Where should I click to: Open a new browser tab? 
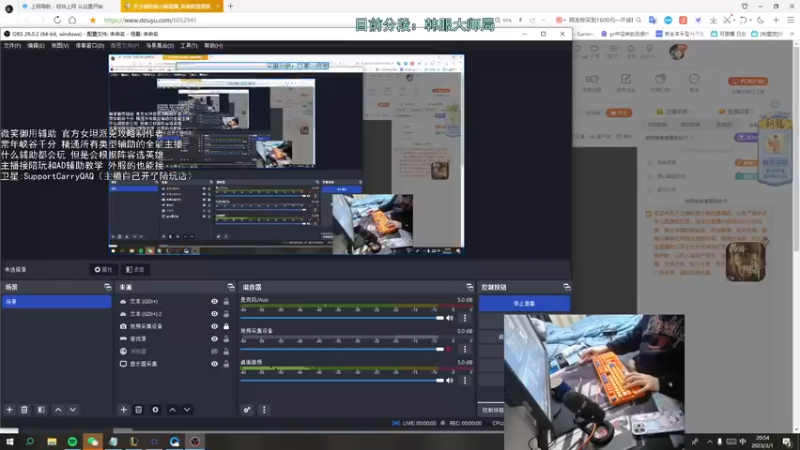(231, 6)
